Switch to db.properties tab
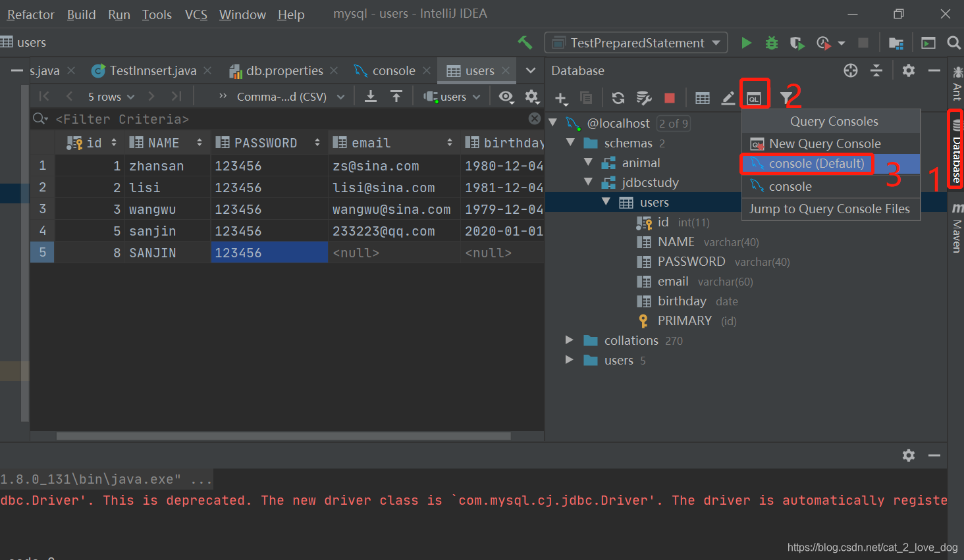Screen dimensions: 964x560 pyautogui.click(x=284, y=70)
